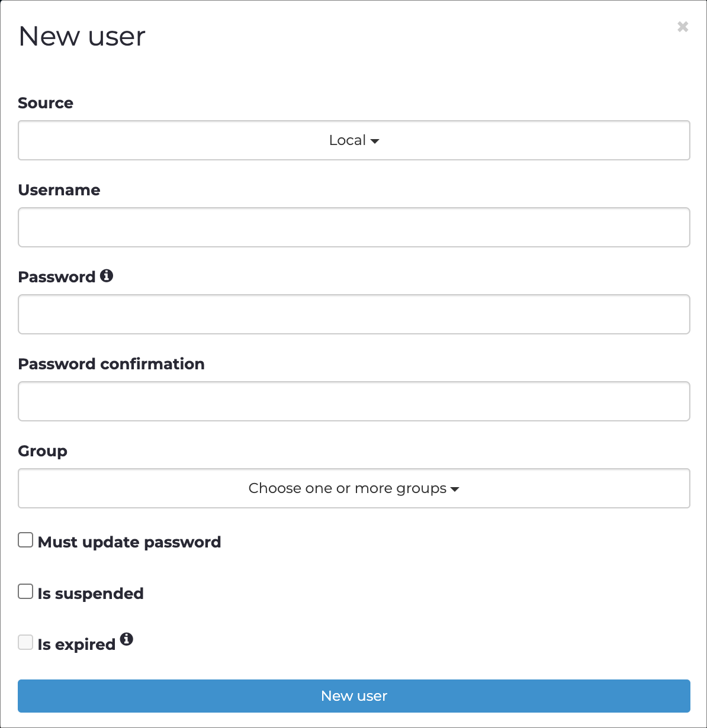
Task: Select the Password confirmation input box
Action: coord(354,401)
